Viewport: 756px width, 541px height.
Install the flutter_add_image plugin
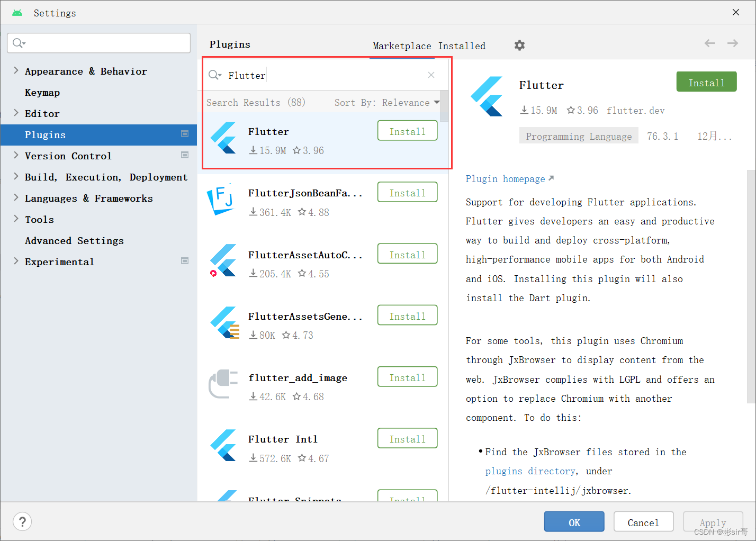coord(408,377)
